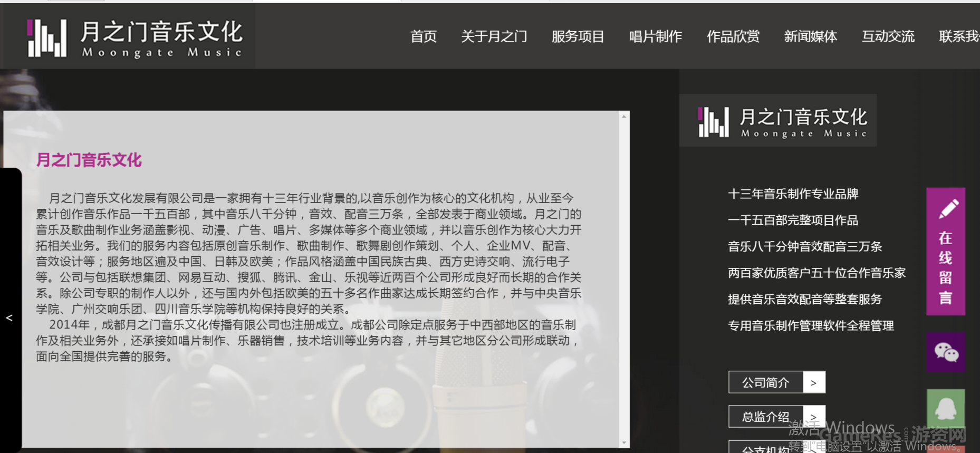Open the 新闻媒体 navigation item

[811, 36]
